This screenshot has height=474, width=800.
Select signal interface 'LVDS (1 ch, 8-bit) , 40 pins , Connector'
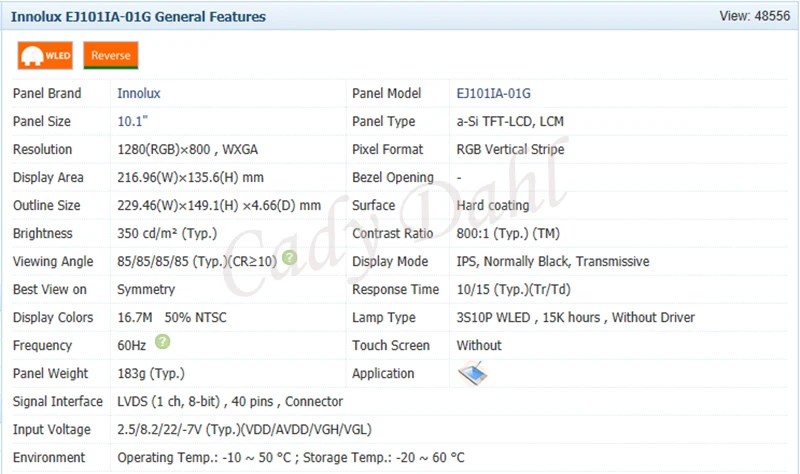click(x=230, y=402)
